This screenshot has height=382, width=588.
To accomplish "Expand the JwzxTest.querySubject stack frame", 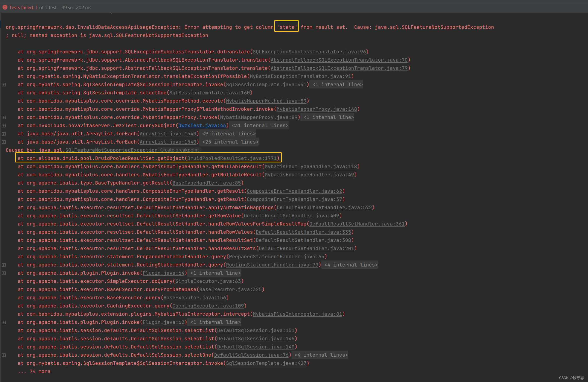I will 4,125.
